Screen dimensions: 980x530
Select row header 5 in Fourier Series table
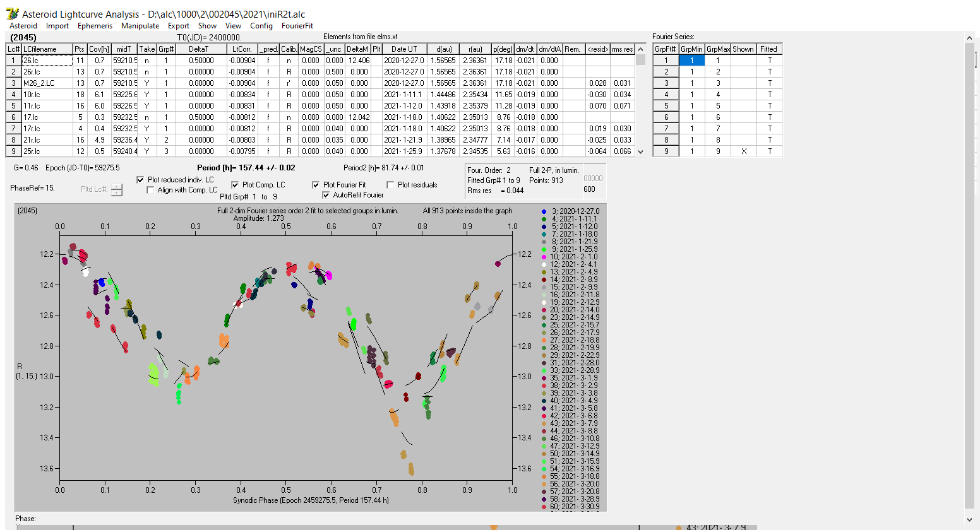click(666, 106)
